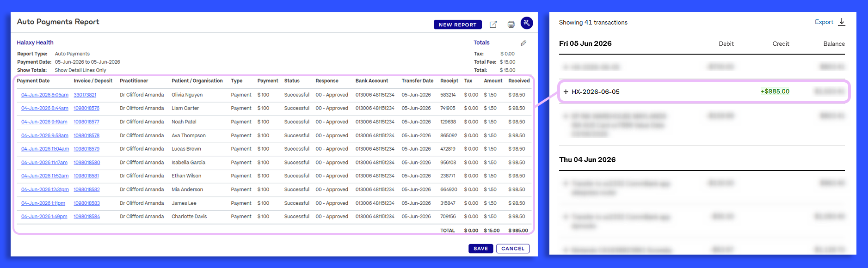Open invoice 1098018580
The image size is (868, 268).
pos(87,163)
